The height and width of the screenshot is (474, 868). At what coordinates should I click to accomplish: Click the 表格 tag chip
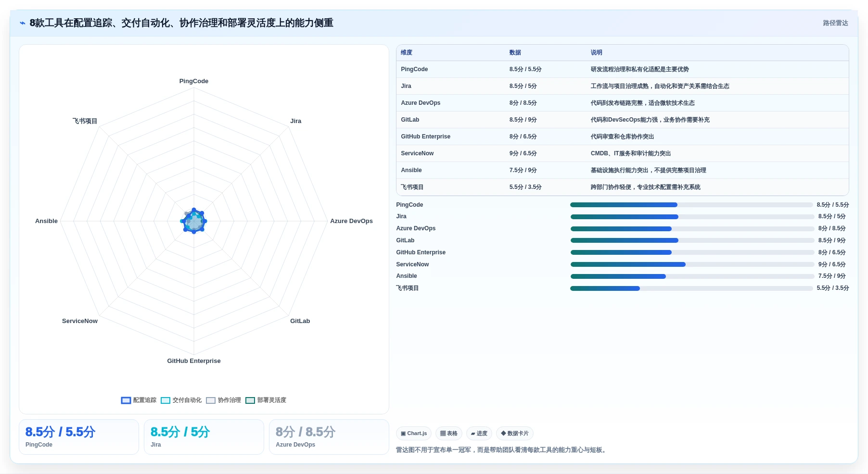coord(449,433)
